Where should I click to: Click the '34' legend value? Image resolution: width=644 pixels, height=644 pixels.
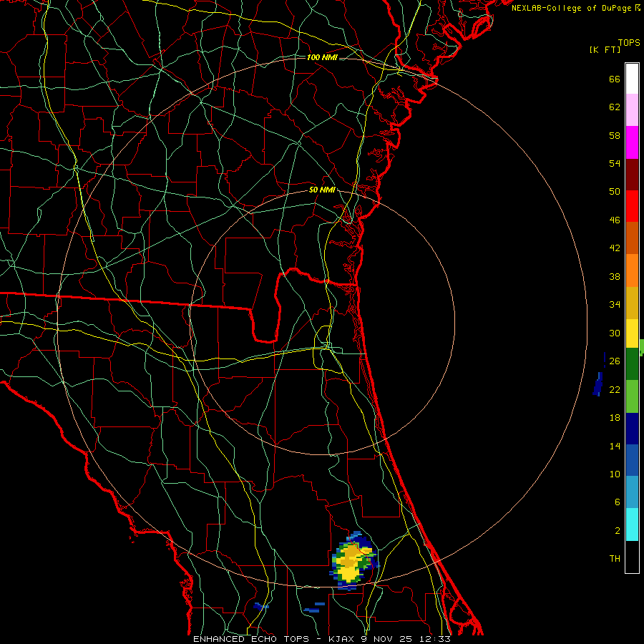(615, 305)
